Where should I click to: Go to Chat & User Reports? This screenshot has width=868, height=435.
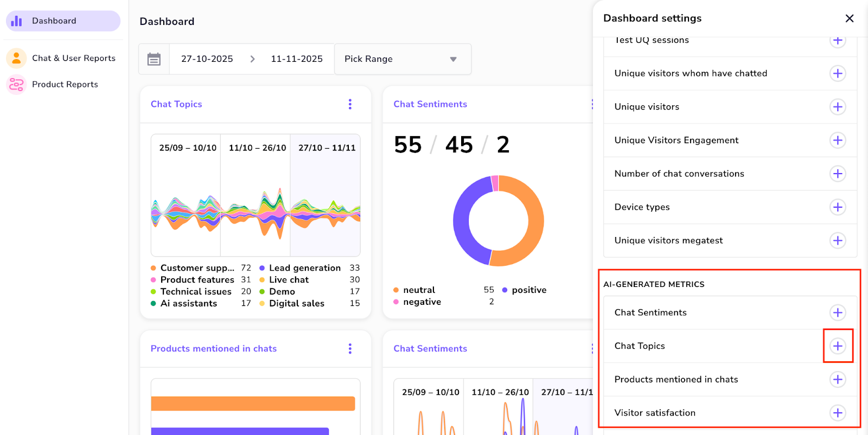coord(73,58)
